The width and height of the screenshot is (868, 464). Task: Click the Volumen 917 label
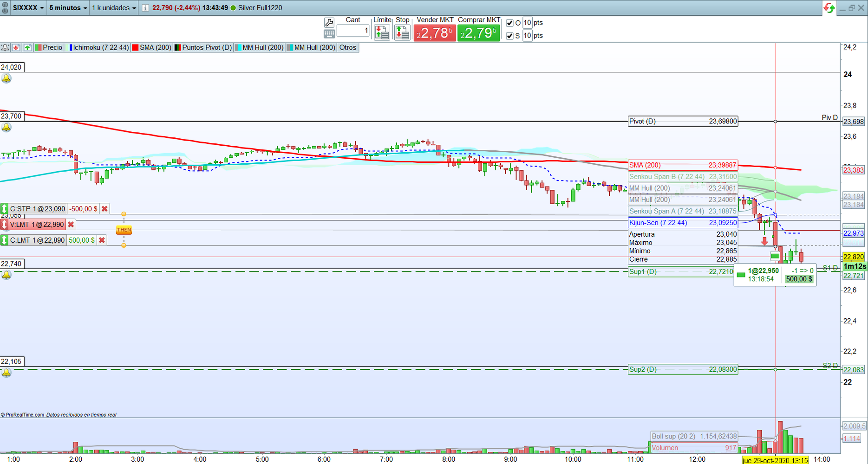click(x=694, y=448)
